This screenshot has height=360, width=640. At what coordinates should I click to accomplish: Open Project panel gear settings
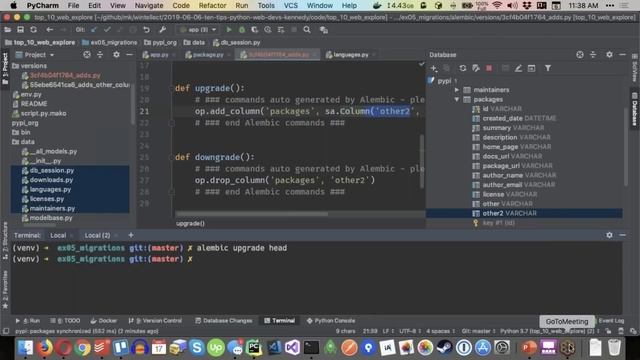pyautogui.click(x=116, y=54)
